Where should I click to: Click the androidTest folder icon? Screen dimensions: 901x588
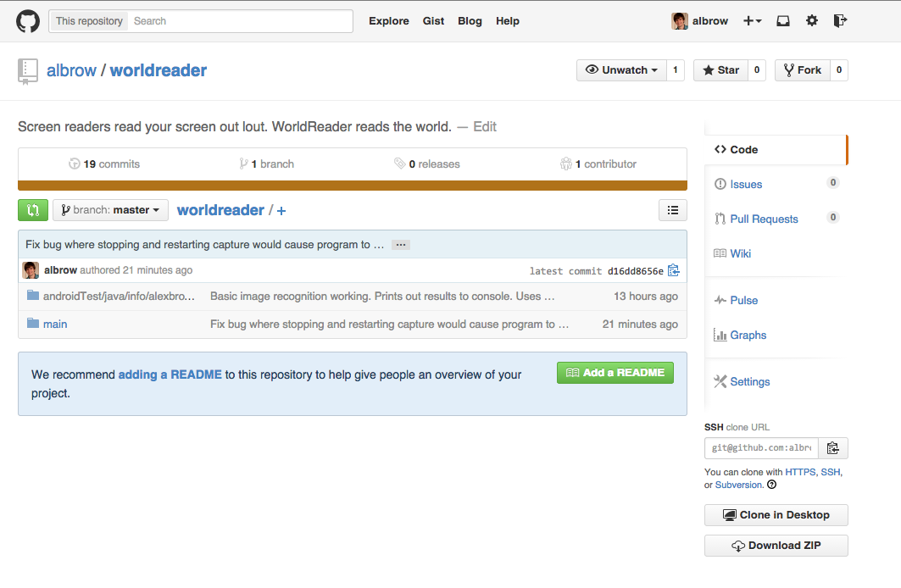(33, 296)
